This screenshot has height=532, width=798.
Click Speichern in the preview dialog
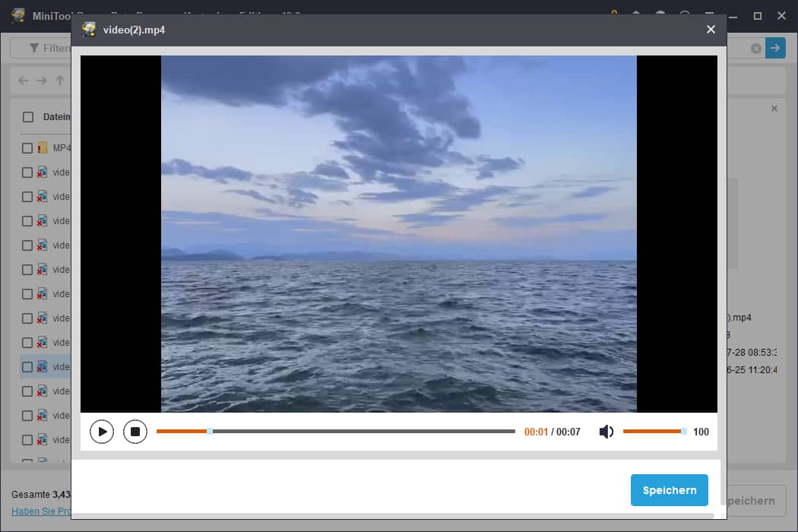(x=669, y=490)
